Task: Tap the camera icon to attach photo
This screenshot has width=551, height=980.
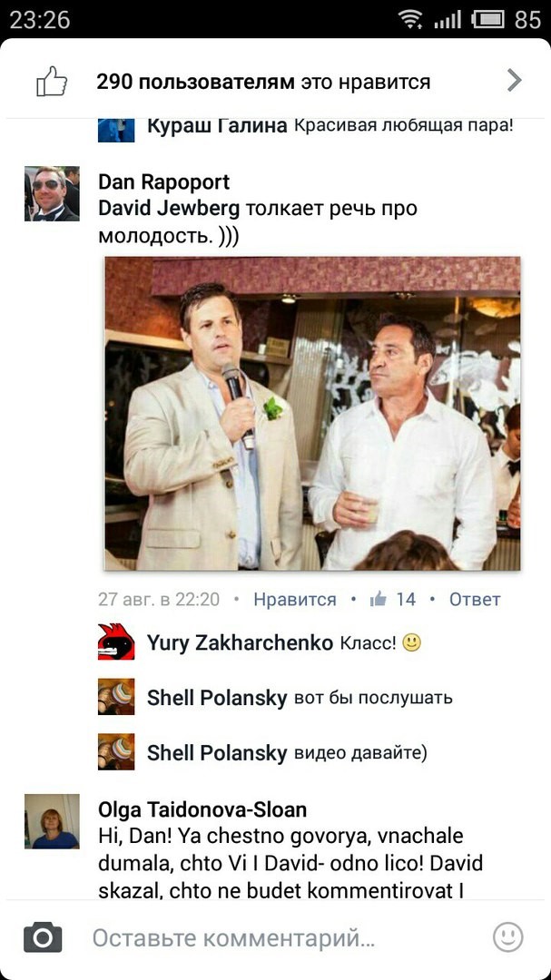Action: coord(43,937)
